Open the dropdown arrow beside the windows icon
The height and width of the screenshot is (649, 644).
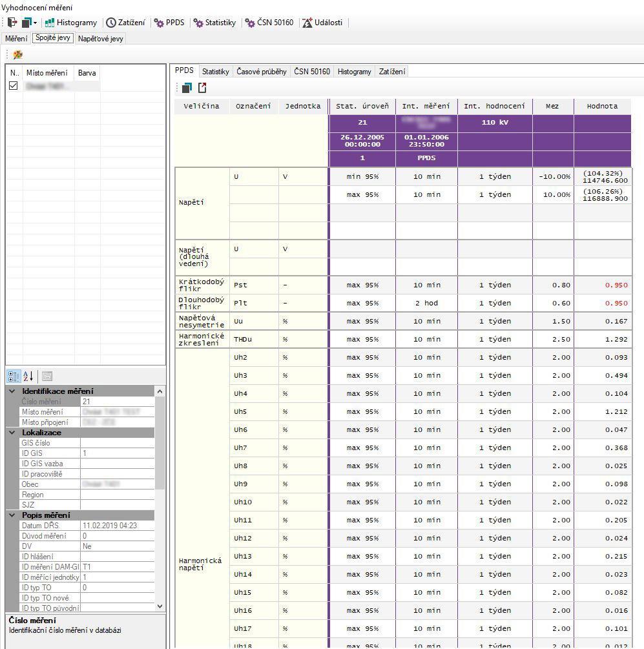point(36,23)
